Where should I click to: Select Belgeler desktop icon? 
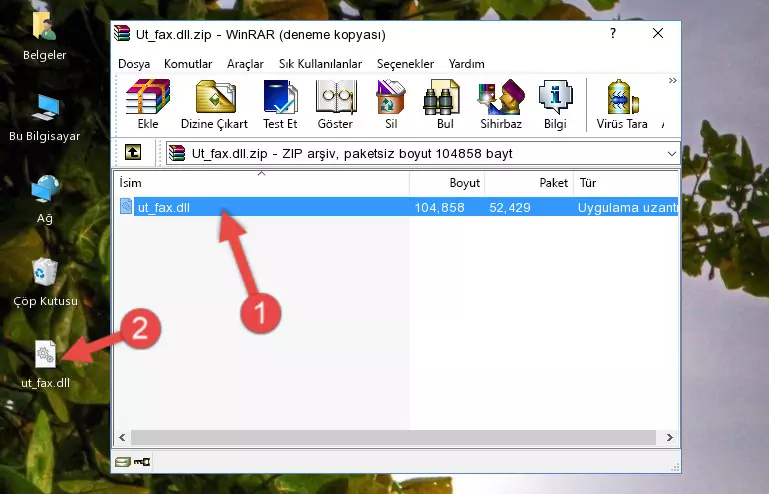click(45, 36)
